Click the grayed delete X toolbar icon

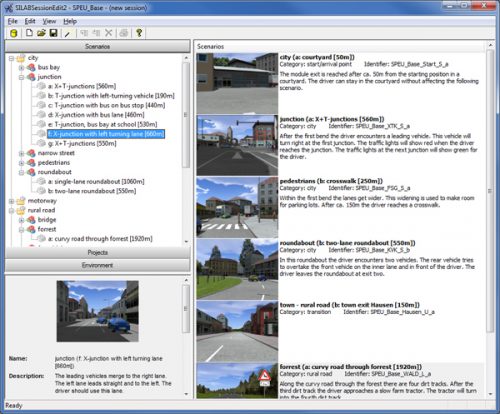(109, 33)
